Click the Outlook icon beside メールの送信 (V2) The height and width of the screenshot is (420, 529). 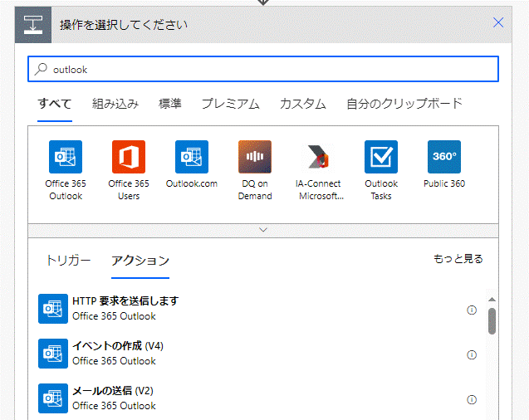tap(53, 398)
